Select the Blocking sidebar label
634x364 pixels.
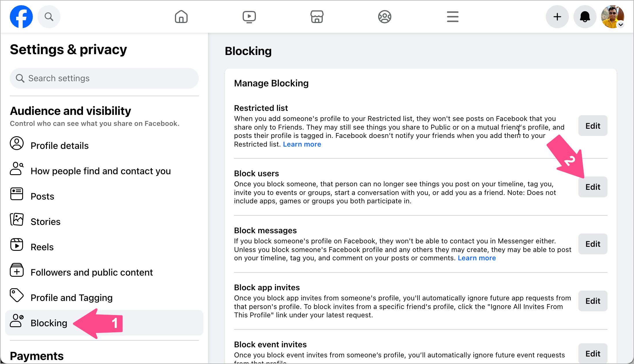pos(49,323)
